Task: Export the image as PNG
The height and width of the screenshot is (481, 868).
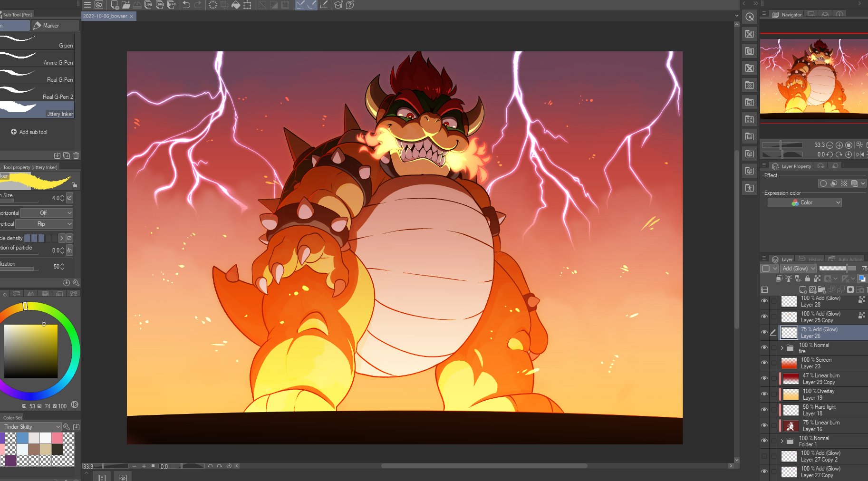Action: point(160,5)
